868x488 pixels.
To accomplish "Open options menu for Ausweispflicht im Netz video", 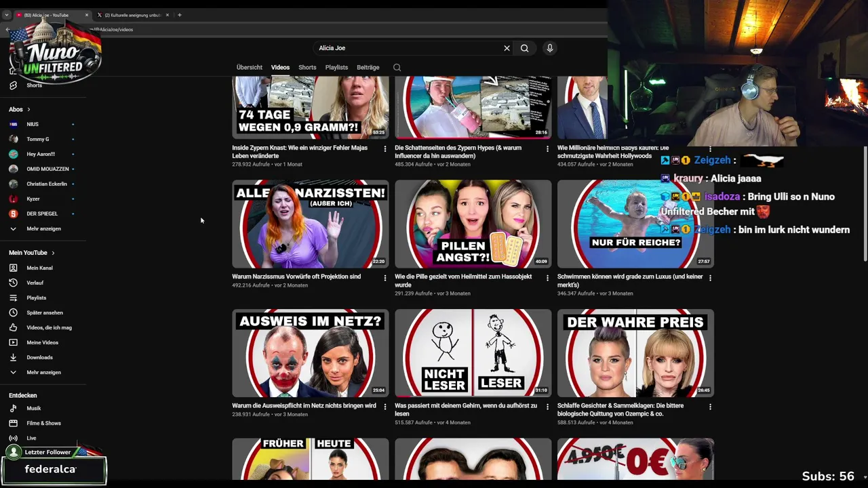I will click(385, 407).
